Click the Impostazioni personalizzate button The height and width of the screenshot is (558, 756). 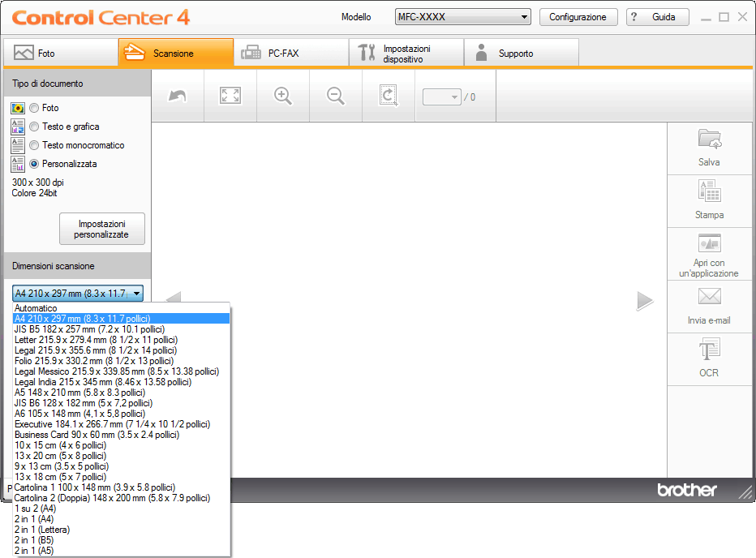point(101,229)
